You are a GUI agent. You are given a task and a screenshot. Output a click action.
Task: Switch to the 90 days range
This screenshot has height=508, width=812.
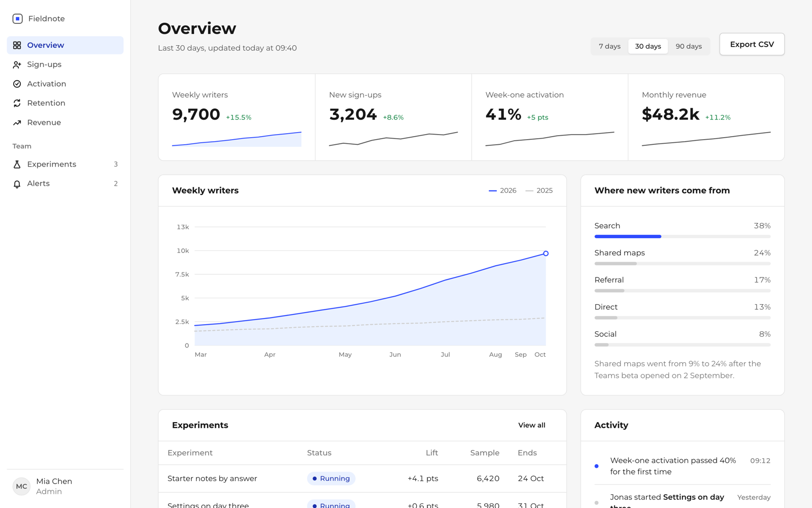[x=689, y=46]
